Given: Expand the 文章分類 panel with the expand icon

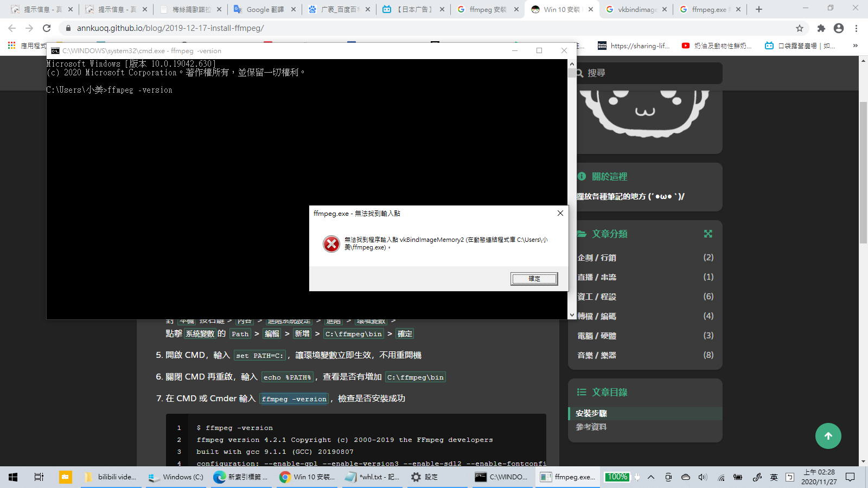Looking at the screenshot, I should [x=708, y=234].
